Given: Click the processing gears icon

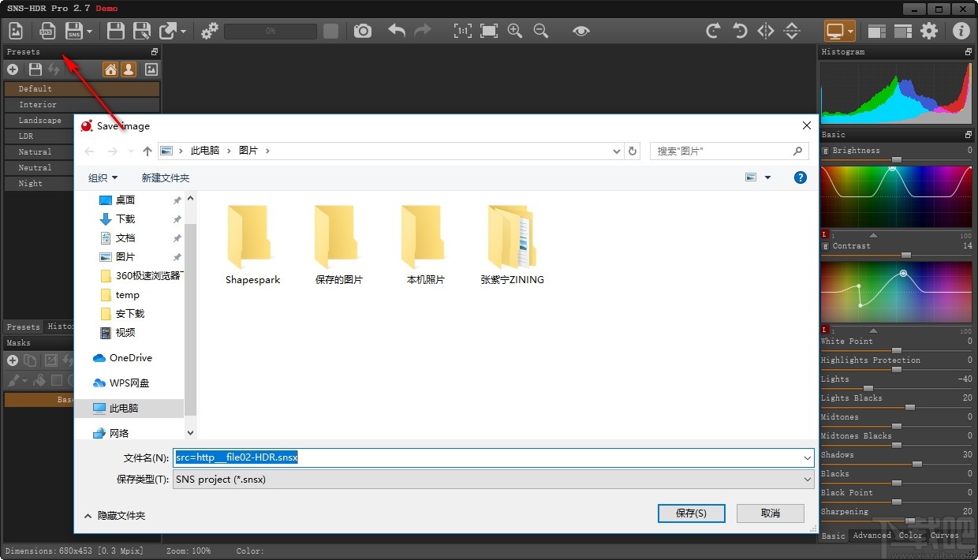Looking at the screenshot, I should coord(209,31).
